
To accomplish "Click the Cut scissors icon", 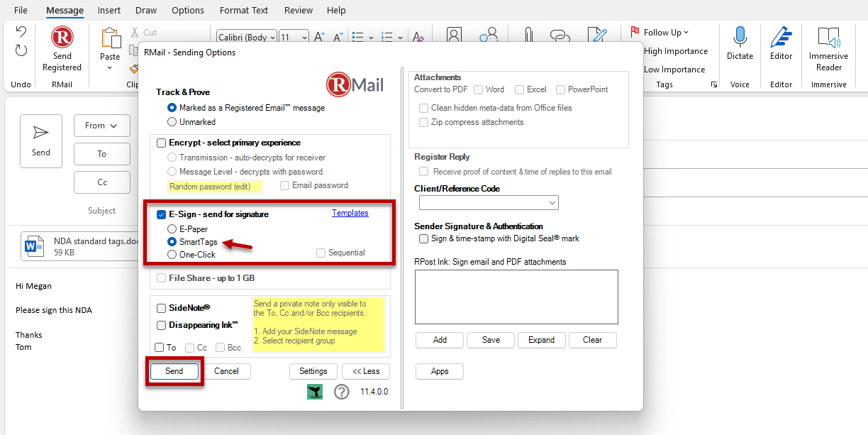I will (x=135, y=33).
